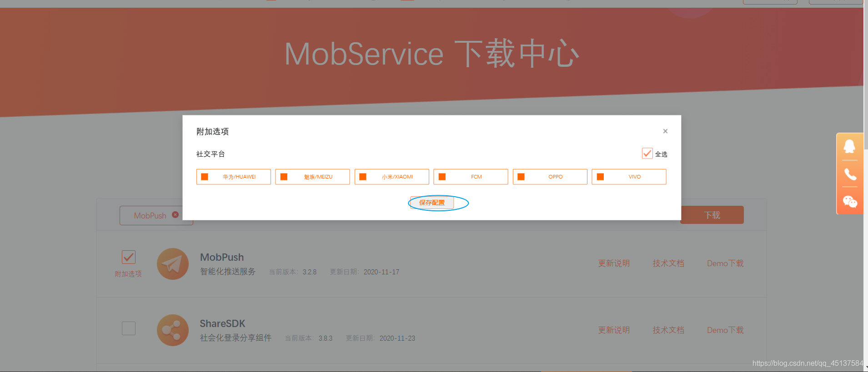Toggle the 魅族/MEIZU platform option
This screenshot has height=372, width=868.
pyautogui.click(x=312, y=177)
